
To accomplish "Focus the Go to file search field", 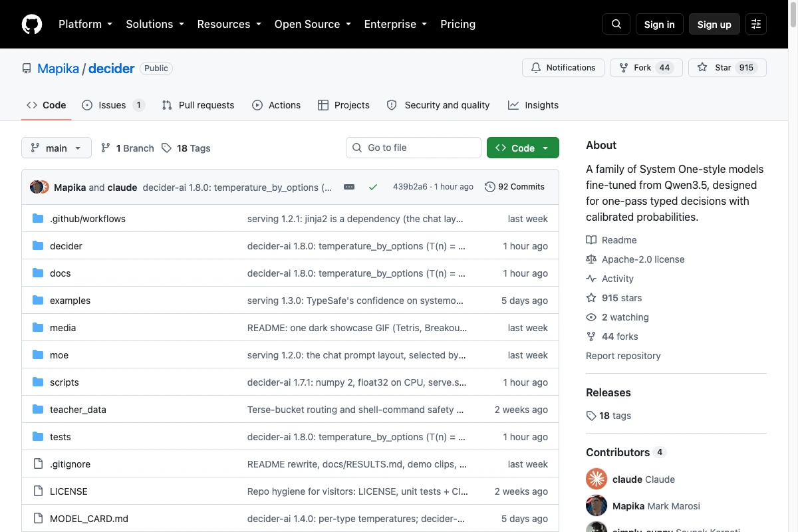I will pos(414,148).
